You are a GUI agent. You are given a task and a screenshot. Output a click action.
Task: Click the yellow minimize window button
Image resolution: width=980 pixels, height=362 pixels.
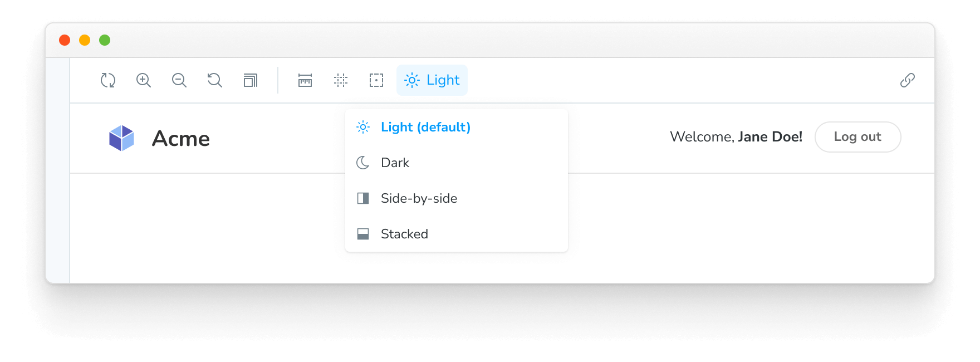click(85, 40)
